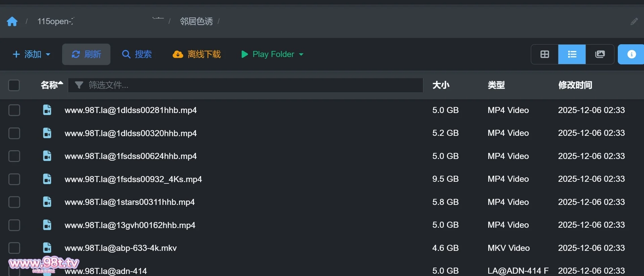Select checkbox for 1fsdss00932_4Ks.mp4 row
The image size is (644, 276).
click(x=14, y=179)
